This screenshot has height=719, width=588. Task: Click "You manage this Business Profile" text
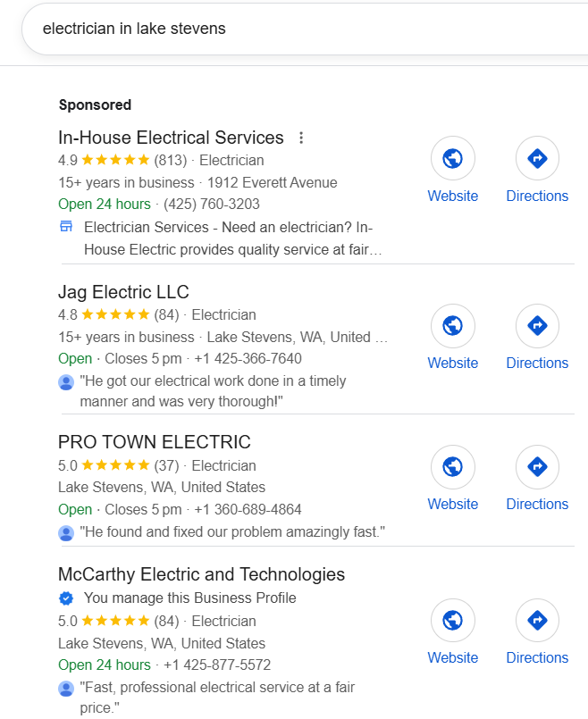pyautogui.click(x=189, y=598)
